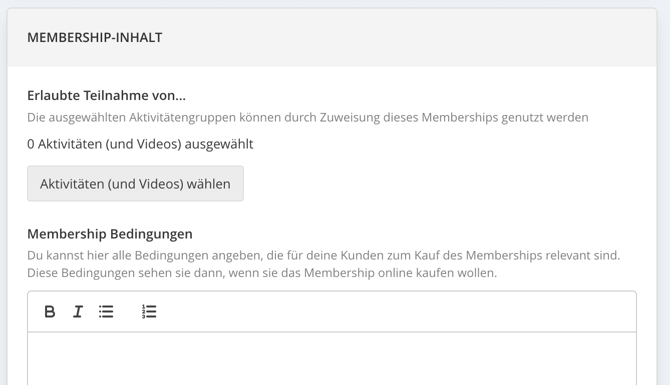Click the Aktivitätengruppen helper description text

[x=308, y=117]
